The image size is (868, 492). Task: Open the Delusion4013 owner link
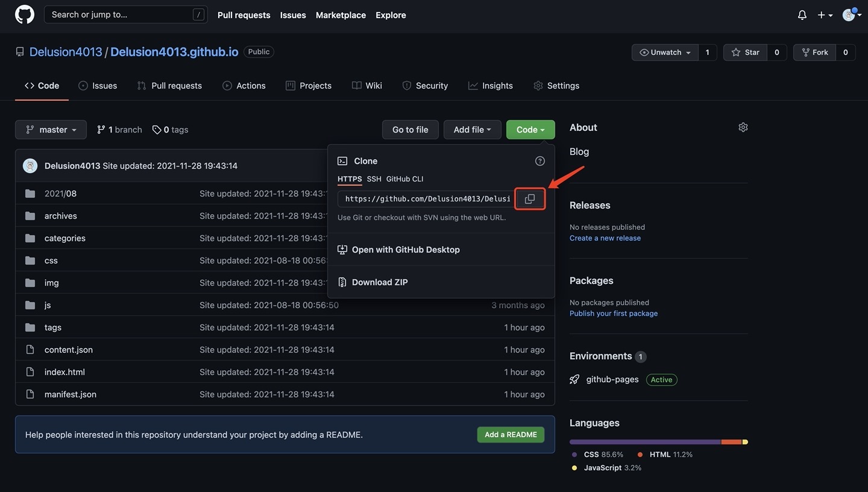click(66, 52)
